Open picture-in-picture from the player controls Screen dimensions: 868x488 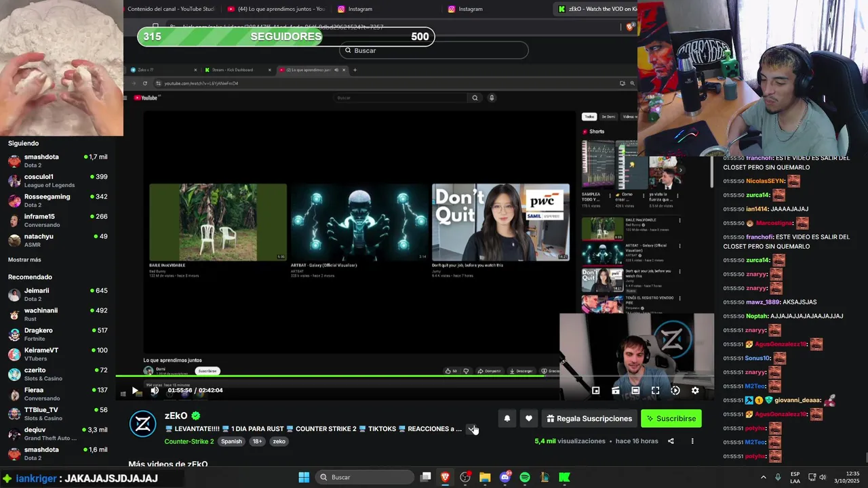pyautogui.click(x=595, y=390)
